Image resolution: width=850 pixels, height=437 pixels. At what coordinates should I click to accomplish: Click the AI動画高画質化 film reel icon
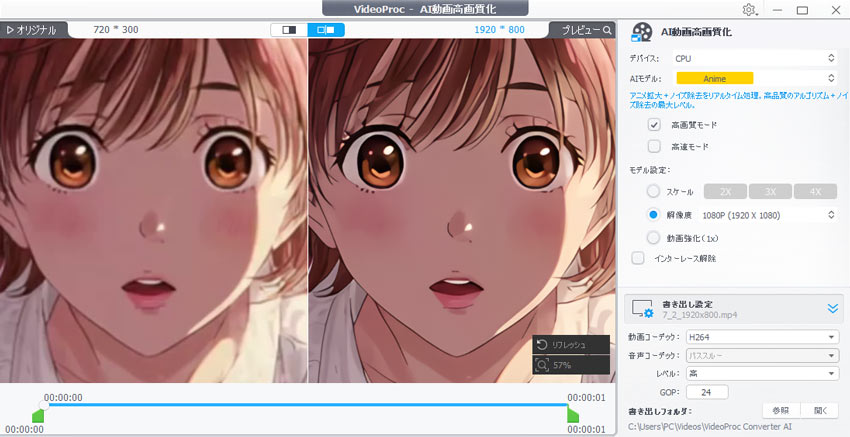[x=641, y=32]
